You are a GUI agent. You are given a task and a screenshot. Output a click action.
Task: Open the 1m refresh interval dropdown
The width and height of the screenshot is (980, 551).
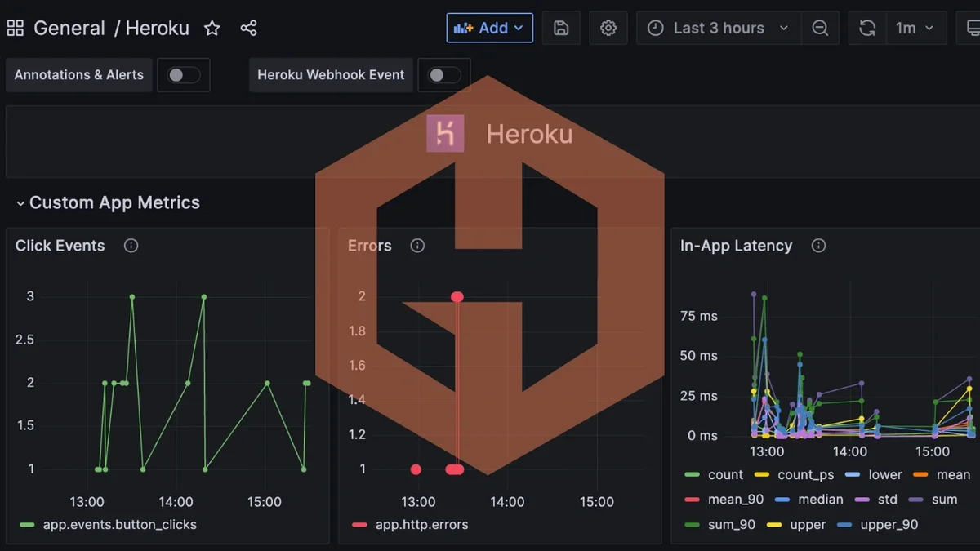[916, 28]
